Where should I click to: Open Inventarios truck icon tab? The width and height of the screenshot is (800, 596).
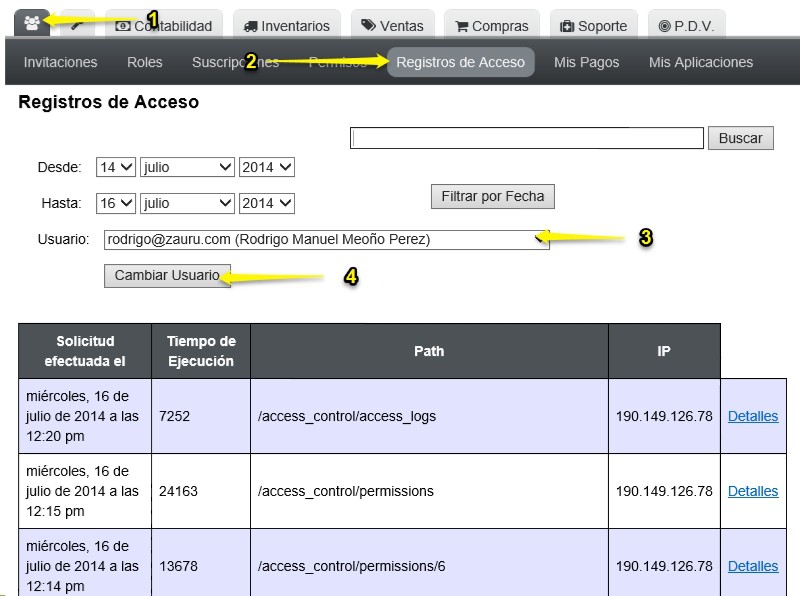click(x=287, y=24)
